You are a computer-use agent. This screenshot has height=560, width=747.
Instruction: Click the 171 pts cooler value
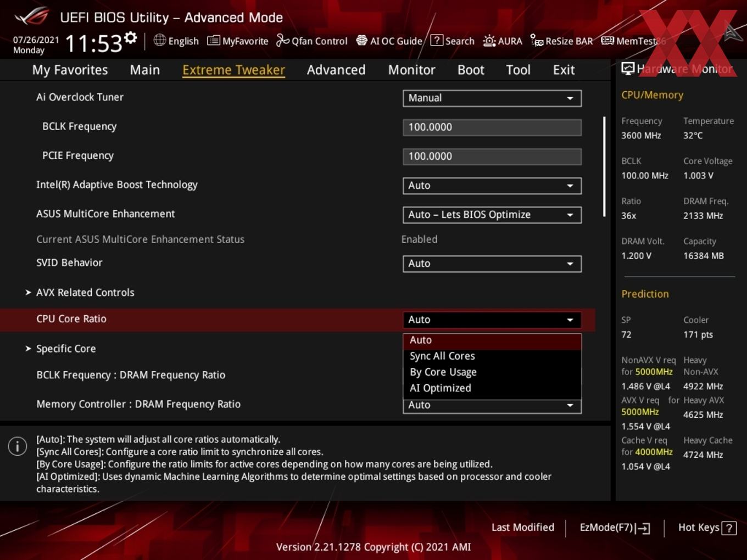[x=698, y=334]
